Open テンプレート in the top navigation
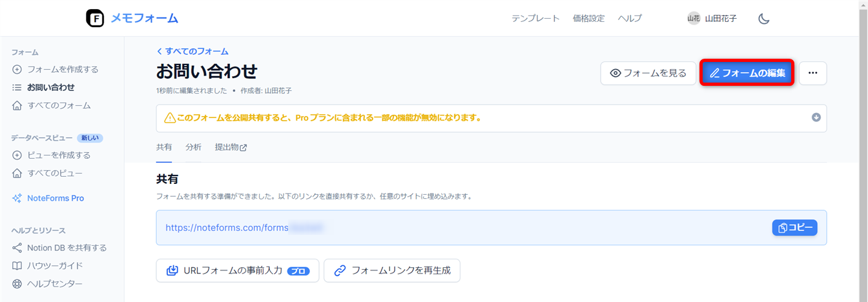Image resolution: width=868 pixels, height=302 pixels. click(535, 19)
